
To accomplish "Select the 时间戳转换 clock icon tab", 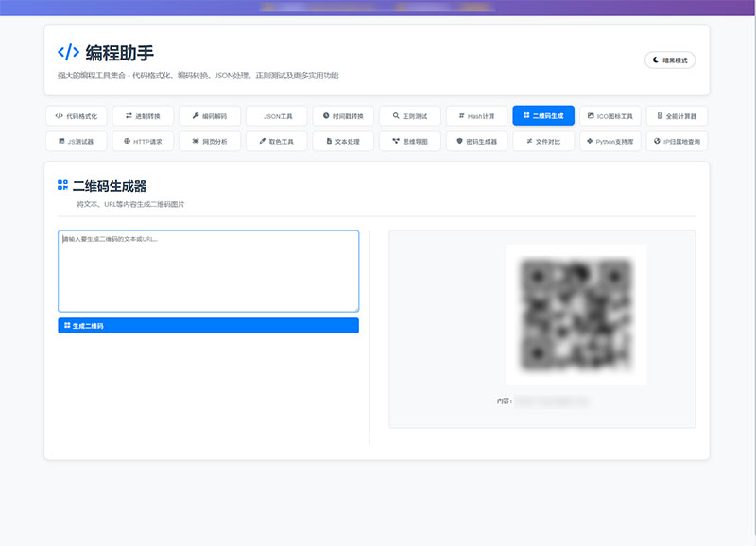I will click(343, 116).
